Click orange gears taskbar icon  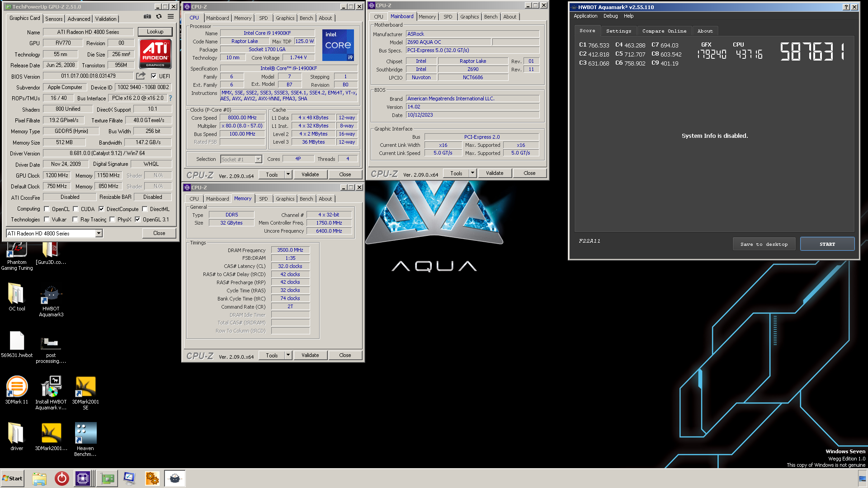(152, 479)
